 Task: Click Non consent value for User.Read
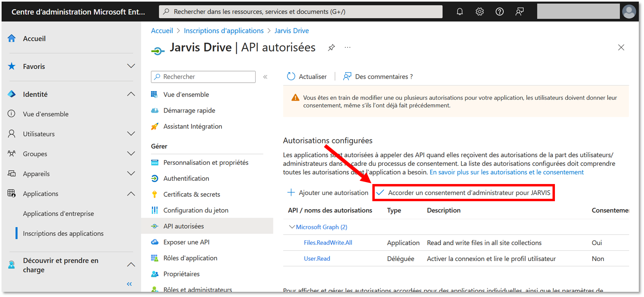[598, 259]
